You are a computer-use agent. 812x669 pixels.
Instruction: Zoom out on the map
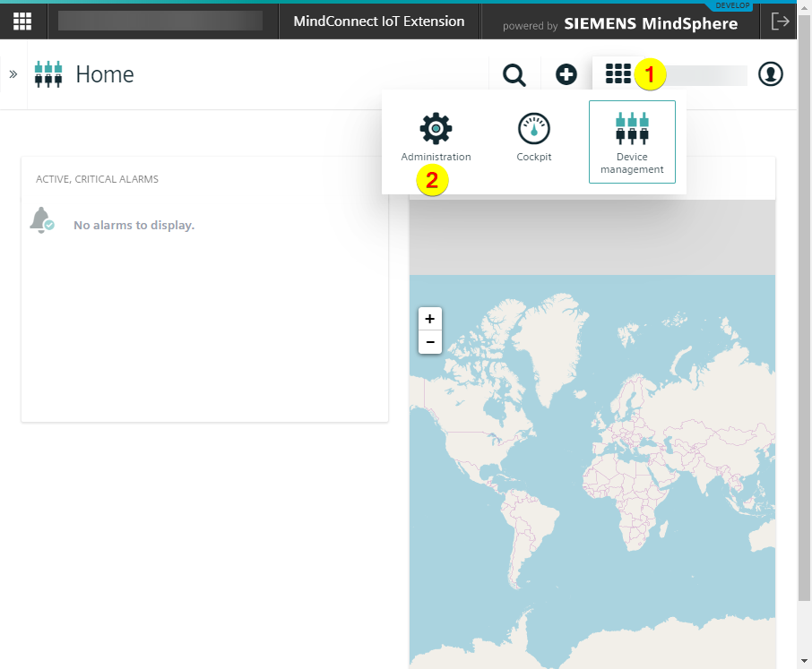pos(430,342)
